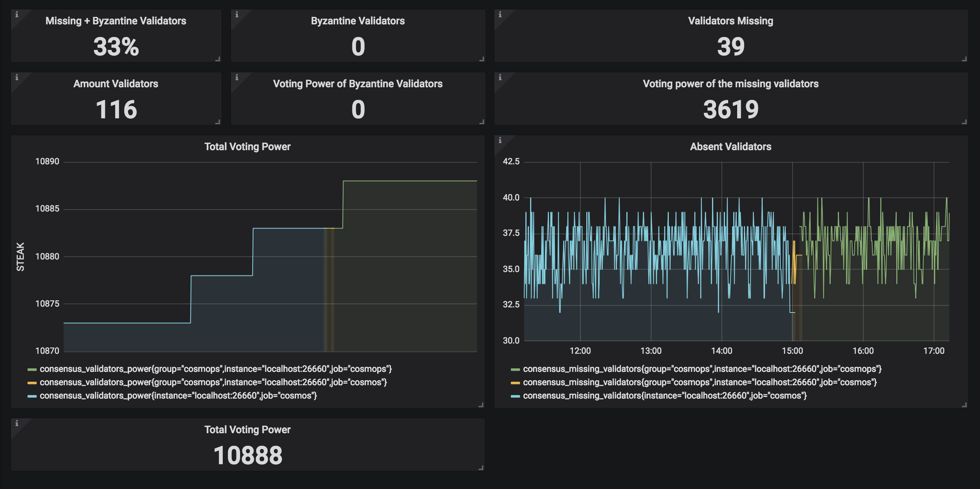Click resize handle of Validators Missing panel
Viewport: 980px width, 489px height.
click(964, 59)
